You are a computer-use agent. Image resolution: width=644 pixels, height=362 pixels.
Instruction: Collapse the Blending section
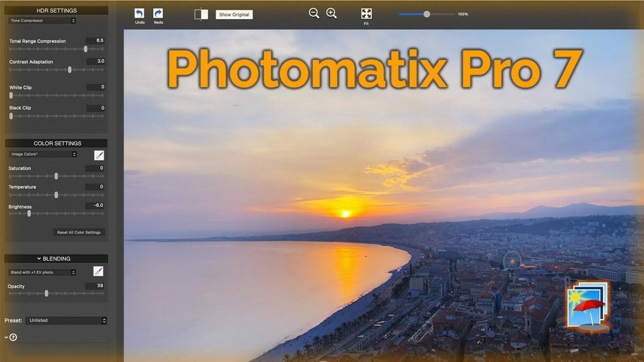39,259
